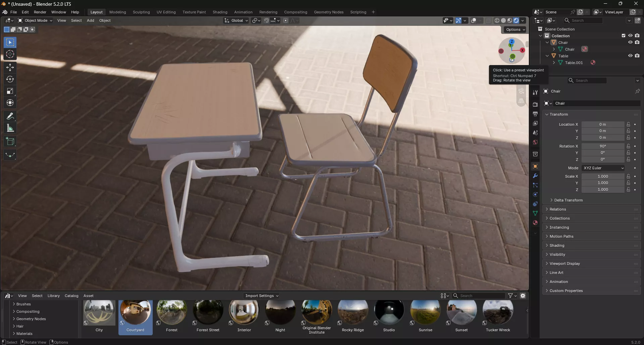644x345 pixels.
Task: Switch viewport to Solid shading
Action: [x=503, y=20]
